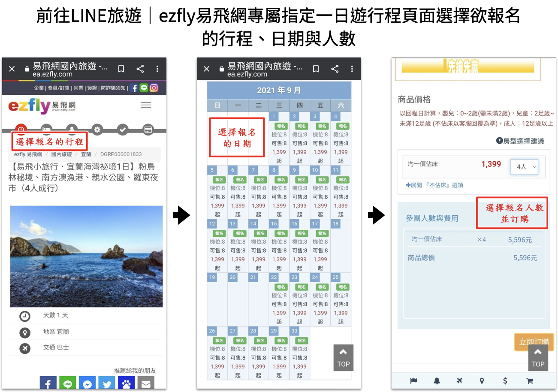Click the 報名 button on September 10
The height and width of the screenshot is (392, 558).
322,180
